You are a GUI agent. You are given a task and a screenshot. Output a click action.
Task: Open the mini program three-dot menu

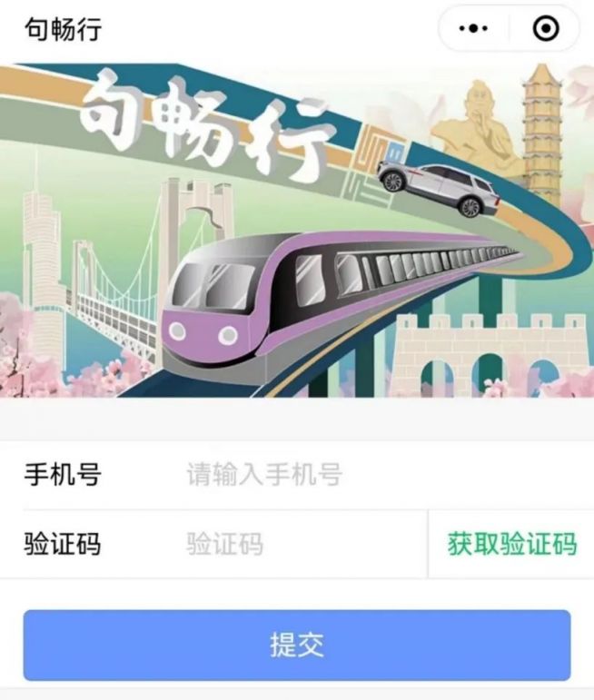473,28
